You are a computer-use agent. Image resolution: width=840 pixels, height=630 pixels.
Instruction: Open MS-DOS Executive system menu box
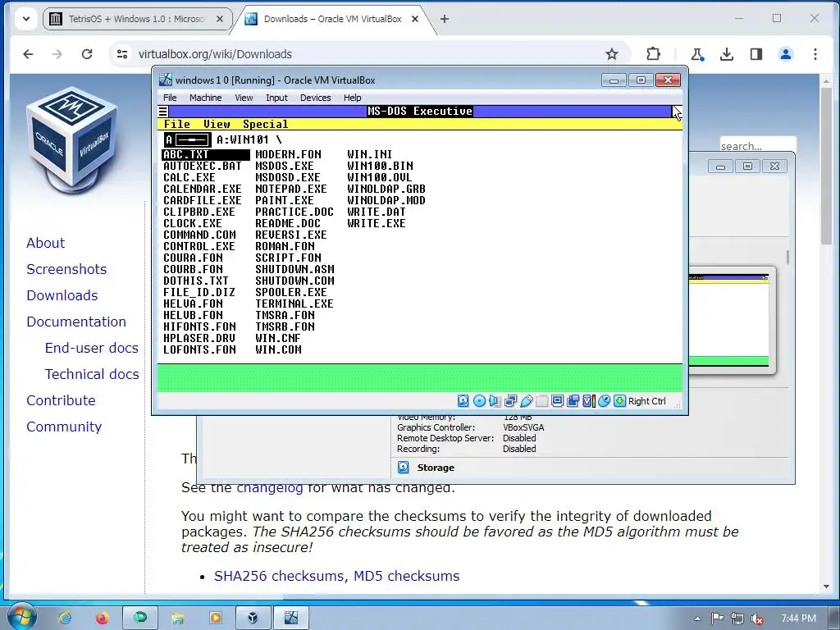[163, 112]
